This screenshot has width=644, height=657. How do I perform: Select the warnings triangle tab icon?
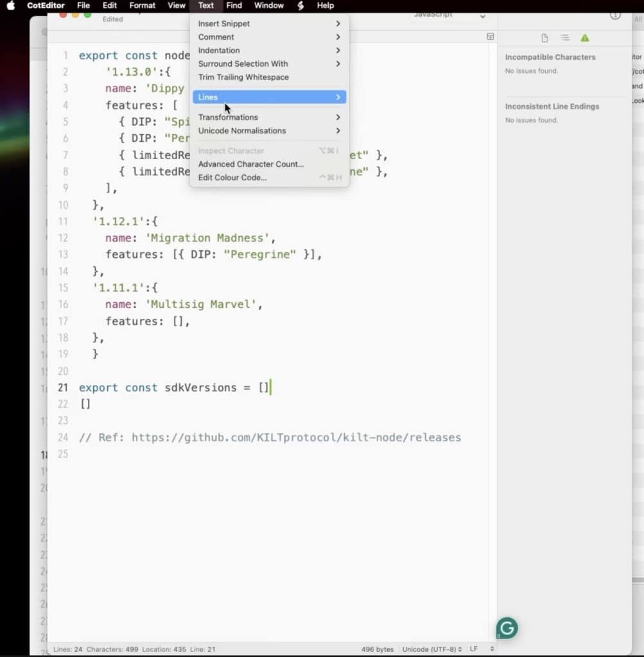pos(584,38)
